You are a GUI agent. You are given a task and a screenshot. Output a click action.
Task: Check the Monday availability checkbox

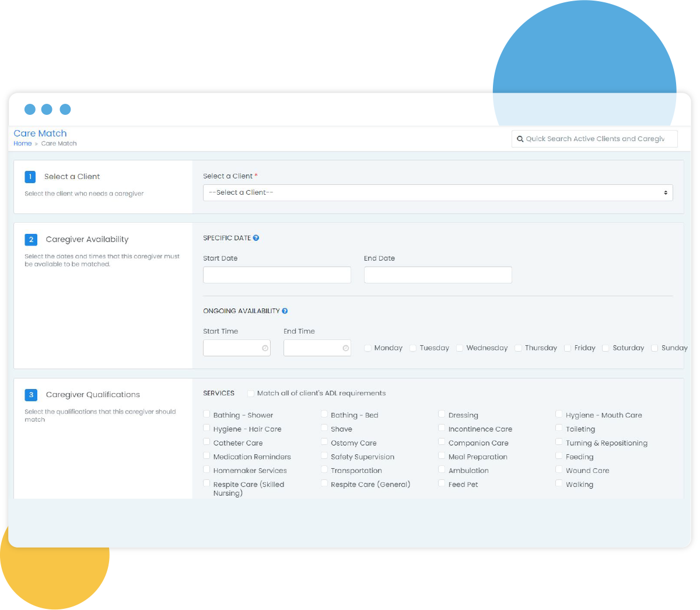tap(368, 348)
